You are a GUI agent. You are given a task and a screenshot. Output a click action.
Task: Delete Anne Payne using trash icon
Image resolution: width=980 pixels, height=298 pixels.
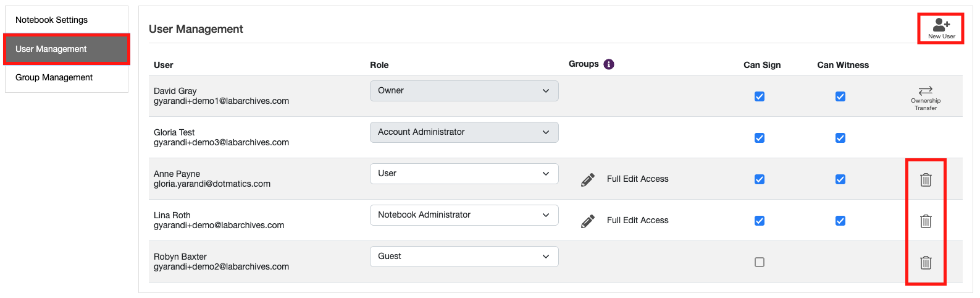[925, 180]
